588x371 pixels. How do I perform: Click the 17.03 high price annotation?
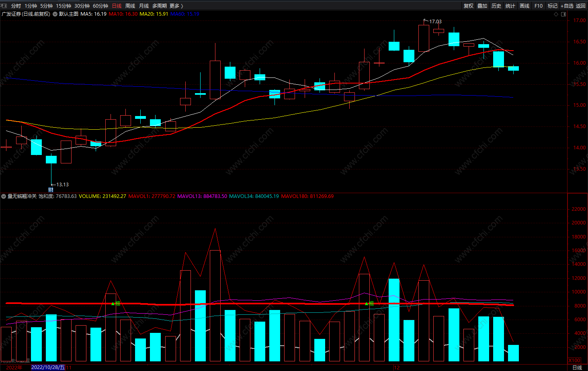coord(435,22)
